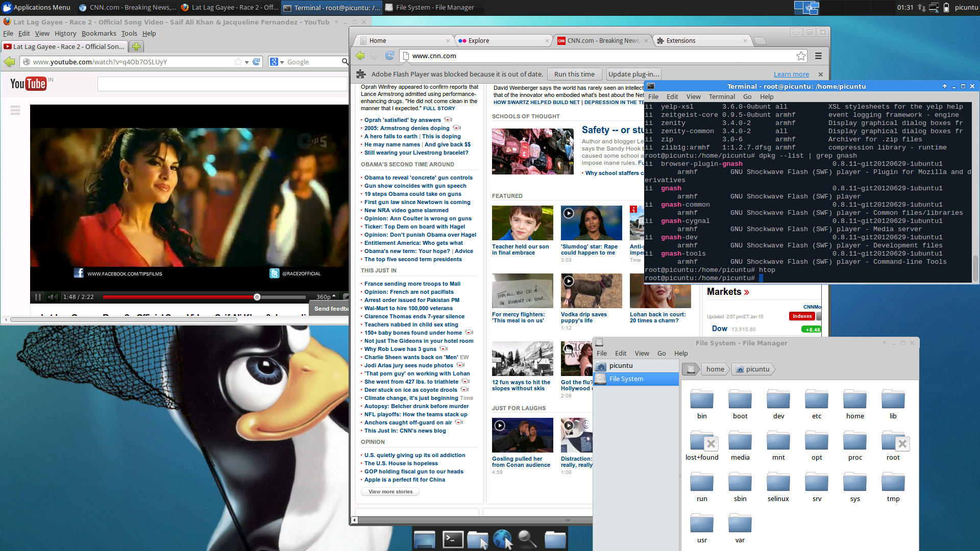Play the Slumdog star video thumbnail
Image resolution: width=980 pixels, height=551 pixels.
(x=591, y=223)
